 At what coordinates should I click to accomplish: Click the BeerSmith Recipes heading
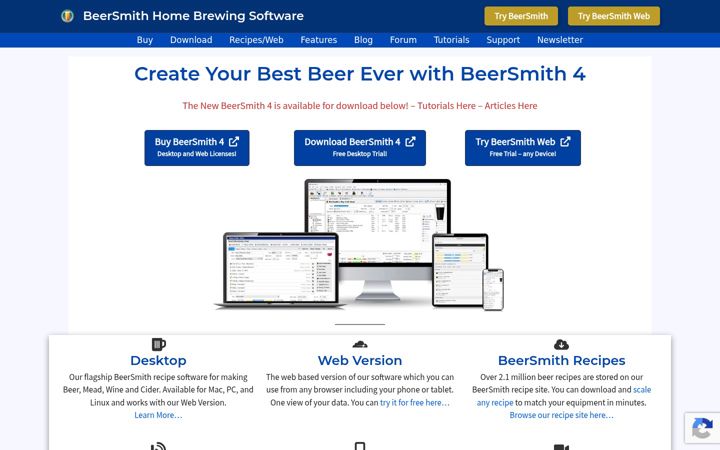point(562,360)
